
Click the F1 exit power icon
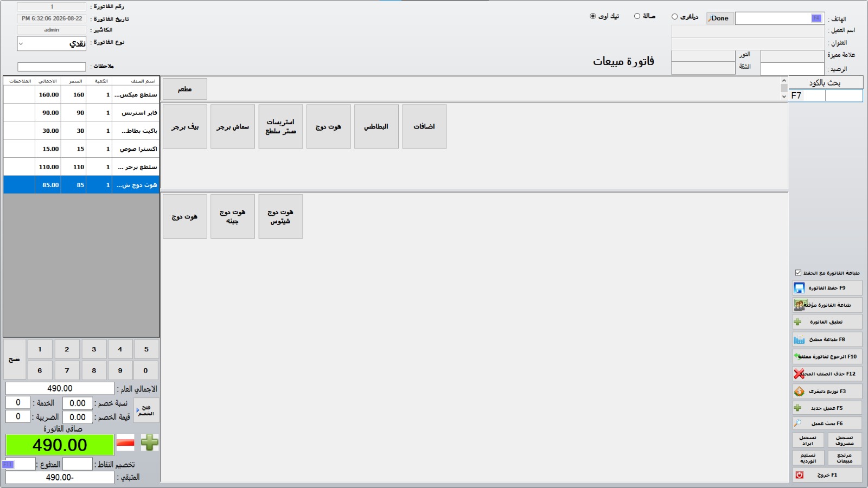(799, 475)
